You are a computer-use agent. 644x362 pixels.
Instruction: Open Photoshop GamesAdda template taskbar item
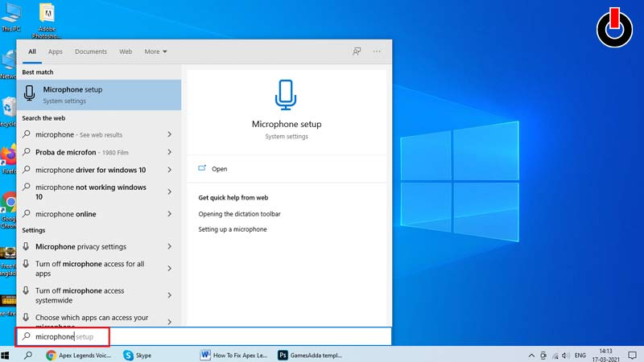point(311,355)
